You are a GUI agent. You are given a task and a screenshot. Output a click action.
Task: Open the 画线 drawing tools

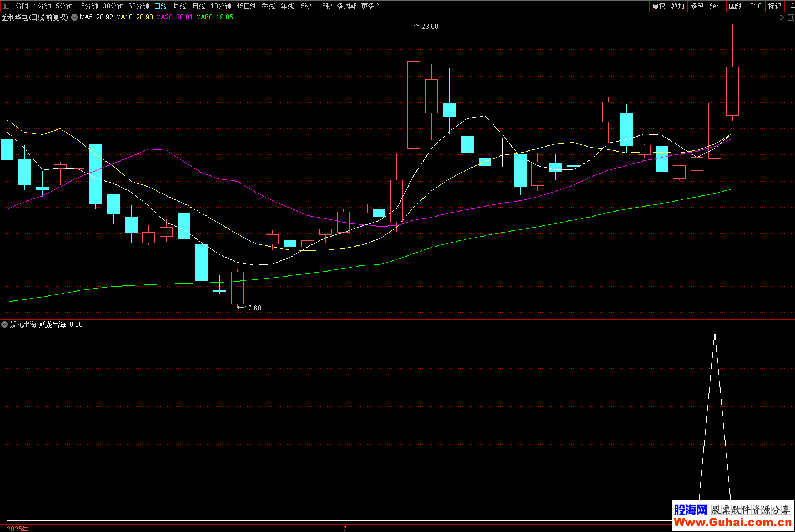736,6
